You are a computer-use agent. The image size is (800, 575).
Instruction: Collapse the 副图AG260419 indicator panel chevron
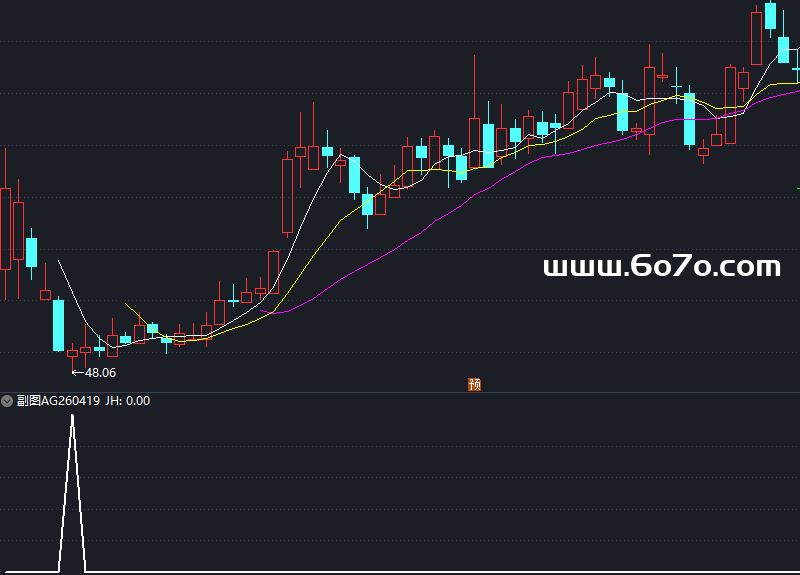(x=8, y=401)
